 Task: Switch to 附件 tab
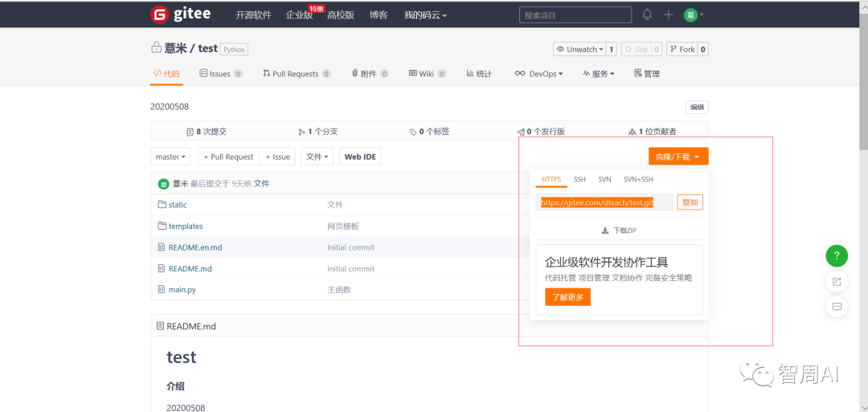[x=370, y=74]
